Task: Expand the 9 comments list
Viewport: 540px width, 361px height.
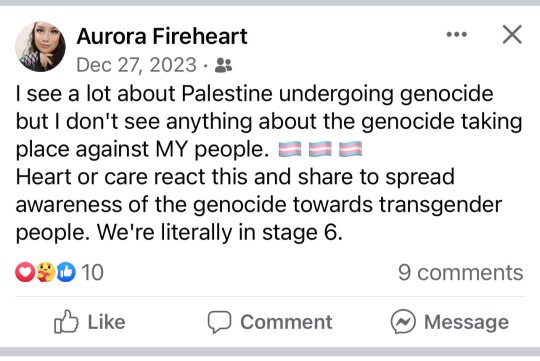Action: point(460,272)
